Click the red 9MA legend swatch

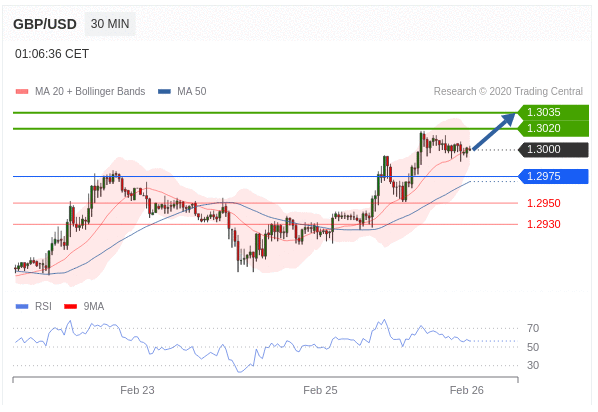tap(71, 306)
